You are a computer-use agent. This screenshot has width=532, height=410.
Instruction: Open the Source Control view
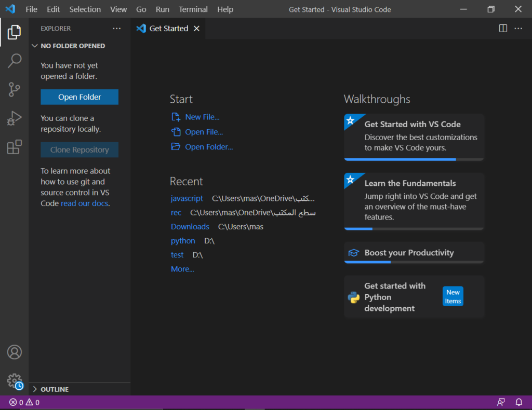click(x=15, y=90)
